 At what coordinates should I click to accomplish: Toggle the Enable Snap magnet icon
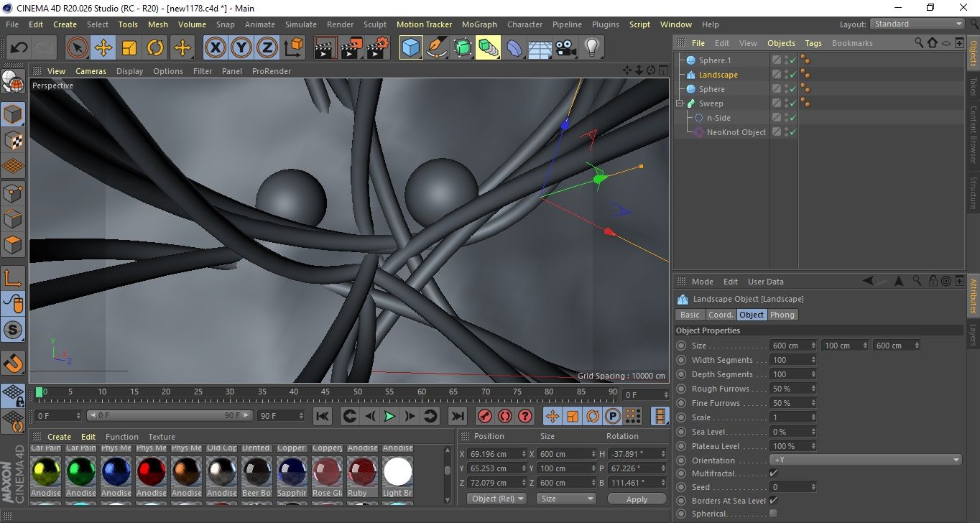click(13, 363)
